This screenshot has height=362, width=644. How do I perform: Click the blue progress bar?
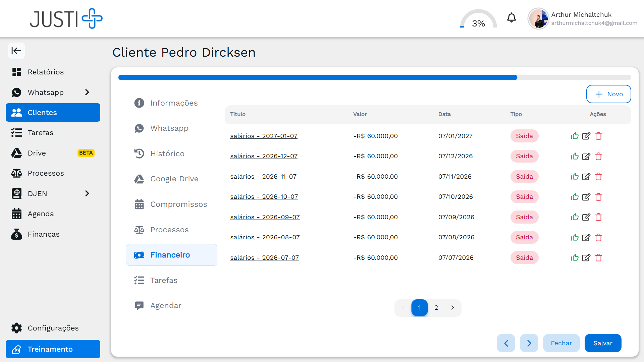tap(317, 77)
